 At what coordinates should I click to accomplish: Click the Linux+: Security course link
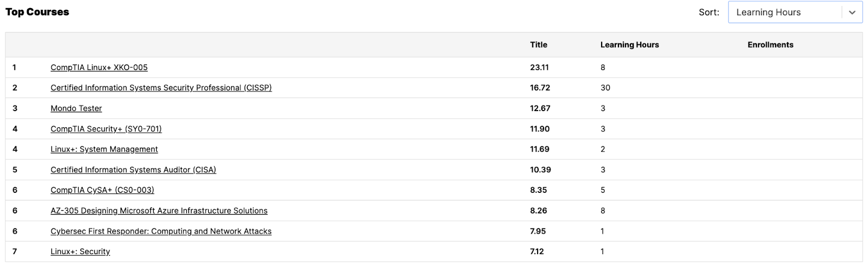(x=80, y=252)
